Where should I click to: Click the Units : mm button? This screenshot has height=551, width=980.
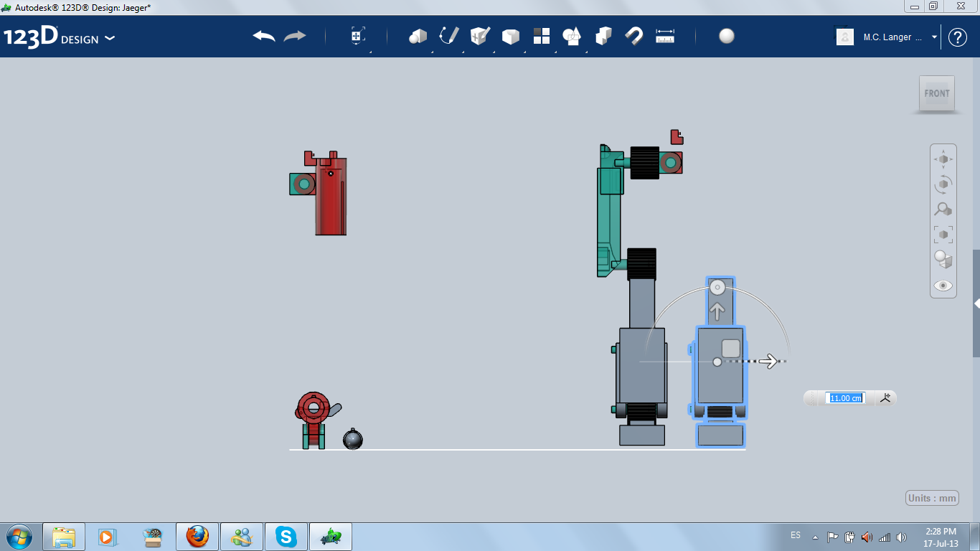point(932,499)
